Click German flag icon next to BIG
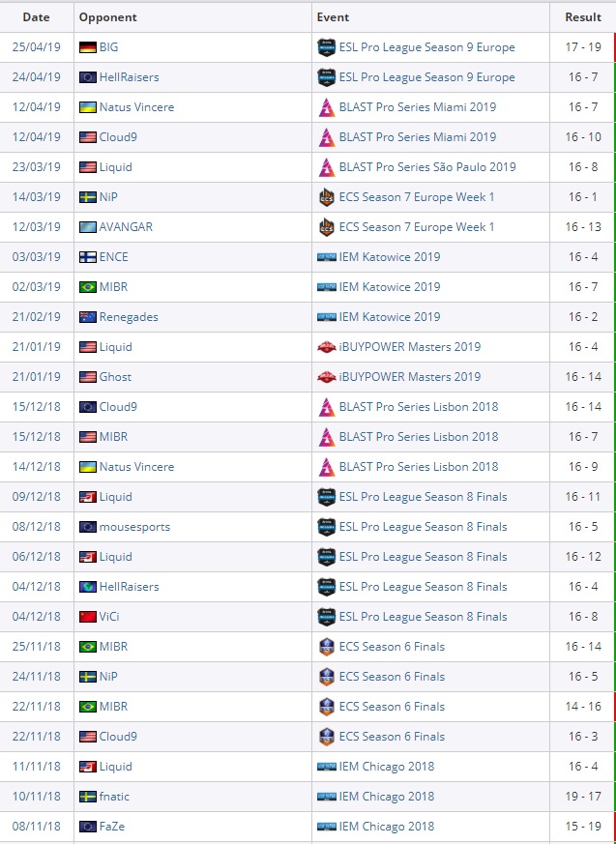616x844 pixels. (x=88, y=47)
